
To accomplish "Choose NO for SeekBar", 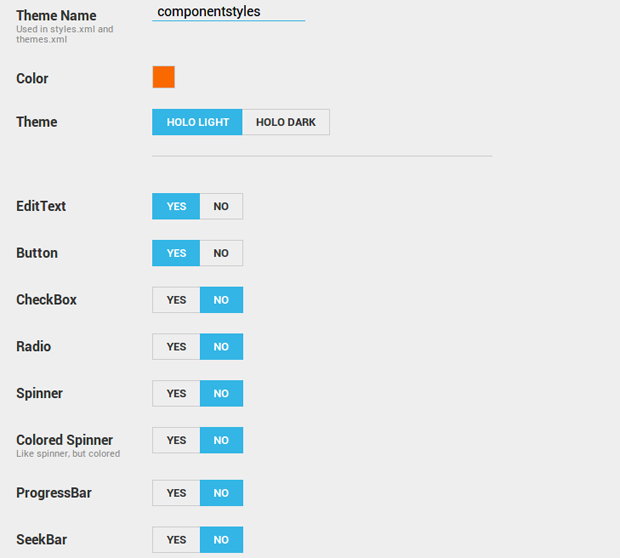I will coord(221,540).
